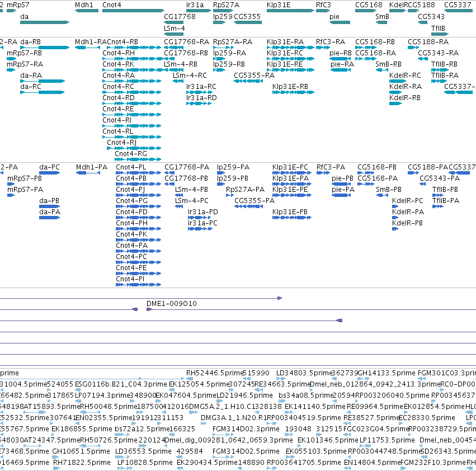Select the Klp31E-PC protein label

coord(290,167)
